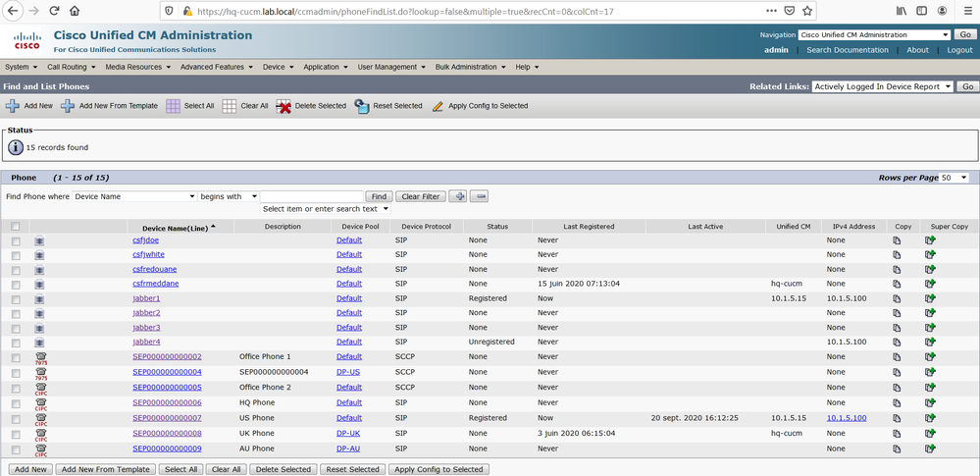The width and height of the screenshot is (980, 476).
Task: Open the Bulk Administration menu
Action: [471, 67]
